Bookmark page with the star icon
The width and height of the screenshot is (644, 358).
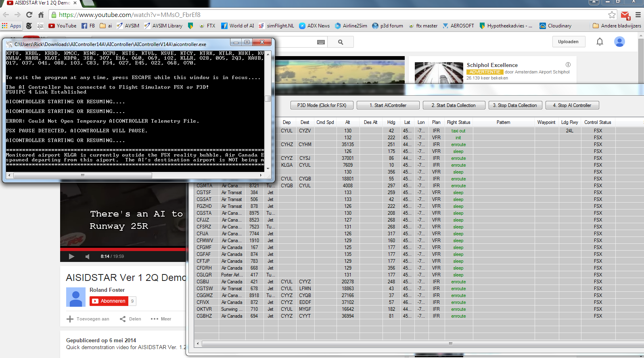click(612, 15)
